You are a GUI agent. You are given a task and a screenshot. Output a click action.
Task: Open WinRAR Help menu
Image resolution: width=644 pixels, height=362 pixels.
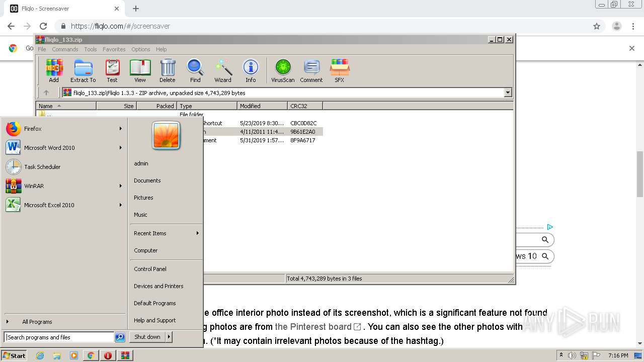(x=161, y=49)
